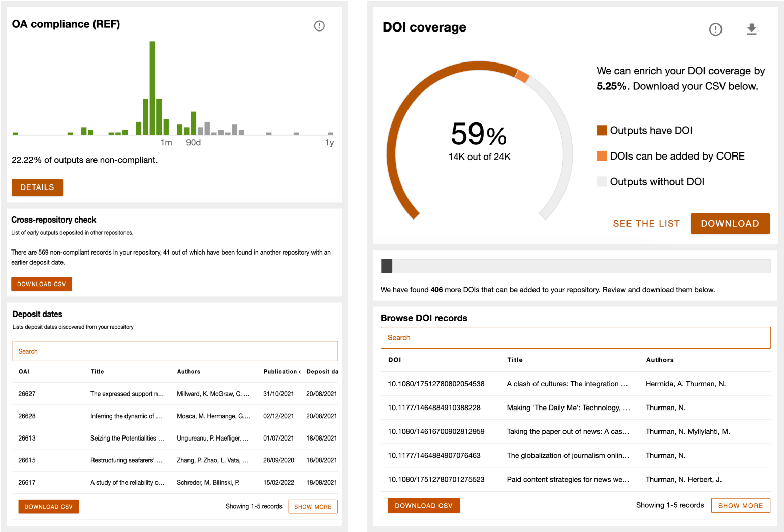
Task: Open title 'Restructuring seafarers' ...'
Action: [x=127, y=460]
